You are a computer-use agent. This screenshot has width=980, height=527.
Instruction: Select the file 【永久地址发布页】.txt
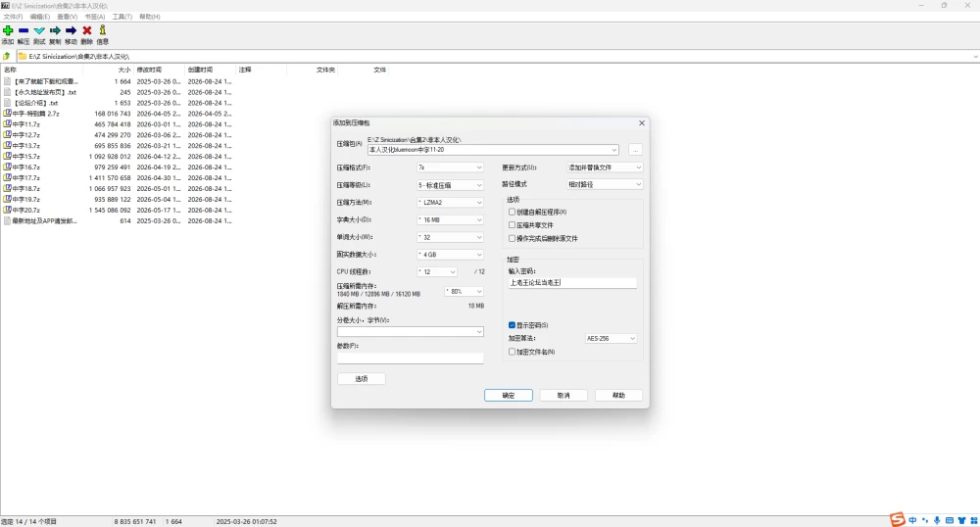(45, 92)
